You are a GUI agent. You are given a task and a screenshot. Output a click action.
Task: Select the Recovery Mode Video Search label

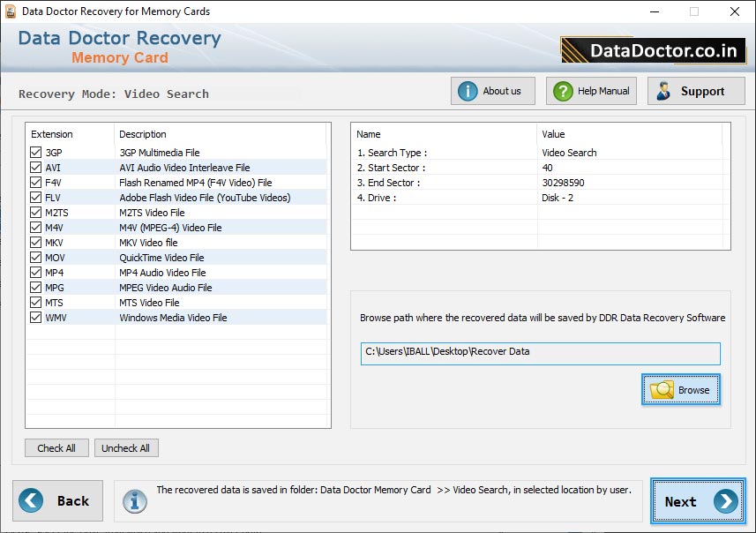[115, 94]
